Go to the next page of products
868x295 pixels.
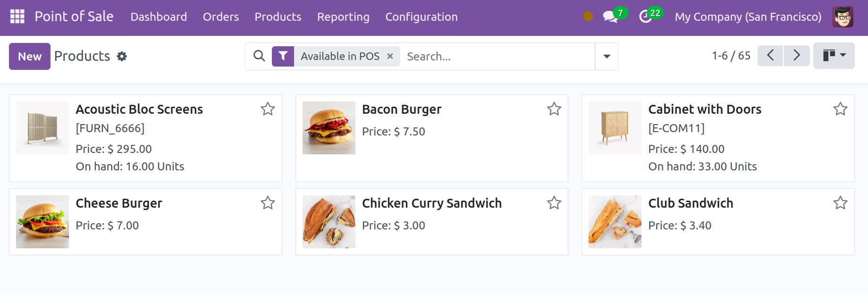pos(797,56)
